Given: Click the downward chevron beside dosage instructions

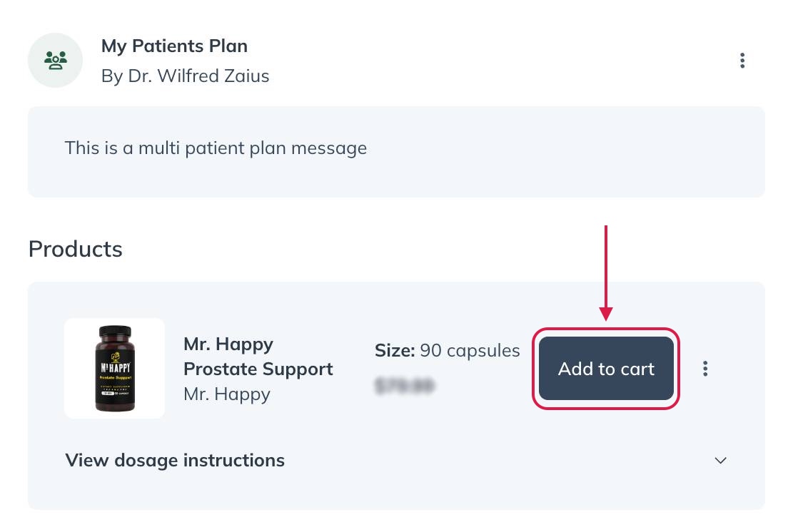Looking at the screenshot, I should (x=720, y=460).
